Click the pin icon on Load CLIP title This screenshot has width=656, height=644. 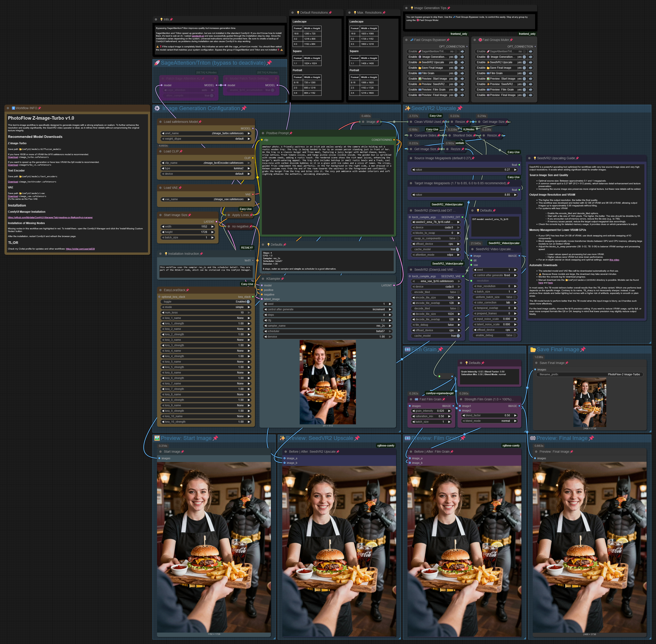(181, 151)
